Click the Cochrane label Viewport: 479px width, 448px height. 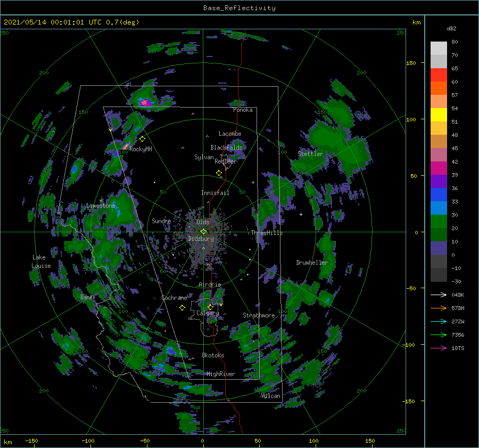point(174,298)
